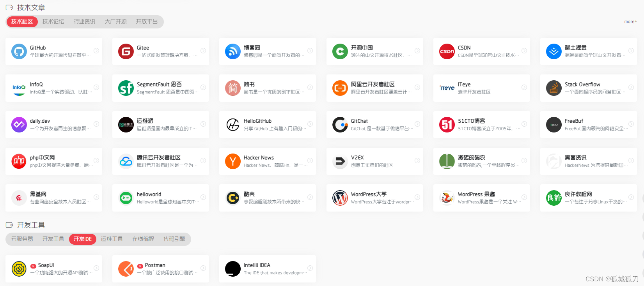
Task: Click the arrow button on CSDN card
Action: [524, 51]
